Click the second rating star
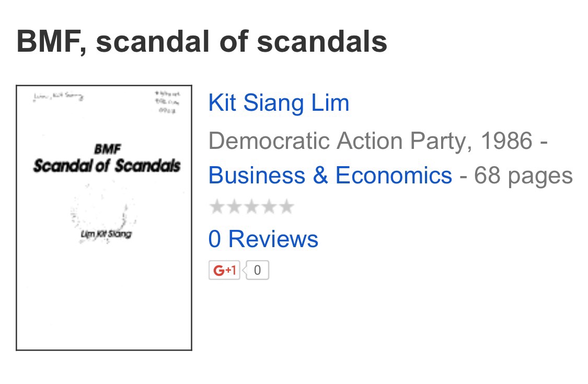The height and width of the screenshot is (384, 588). pos(234,207)
